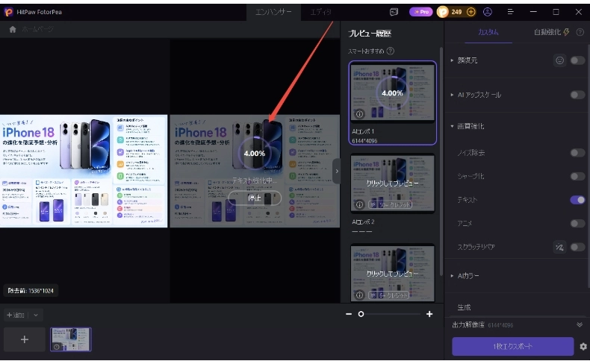590x364 pixels.
Task: Switch to the エンハンサー tab
Action: point(273,12)
